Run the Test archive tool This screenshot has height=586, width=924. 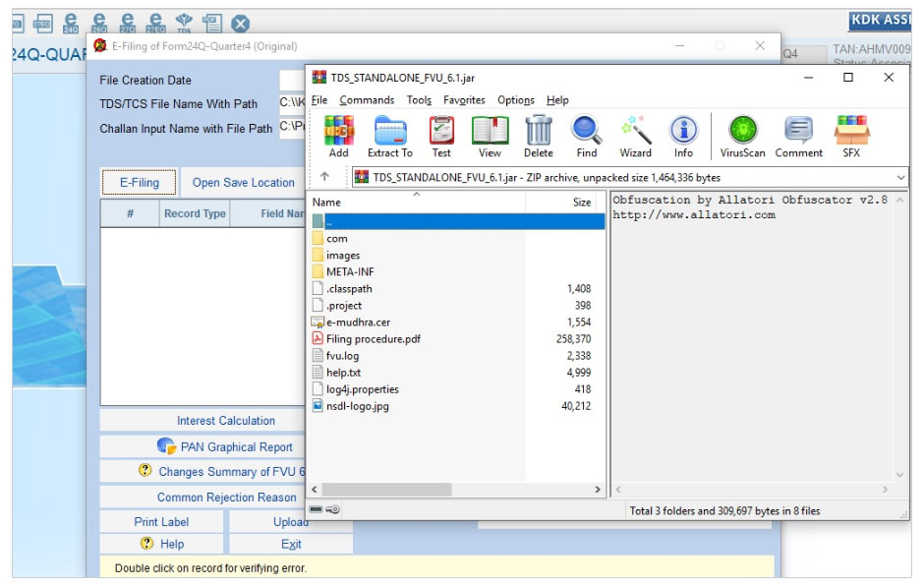(441, 137)
